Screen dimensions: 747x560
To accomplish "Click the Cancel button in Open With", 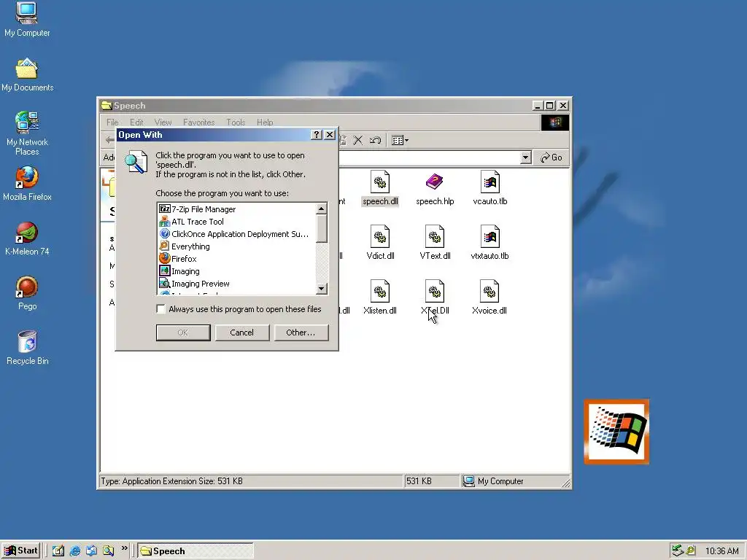I will pos(242,332).
